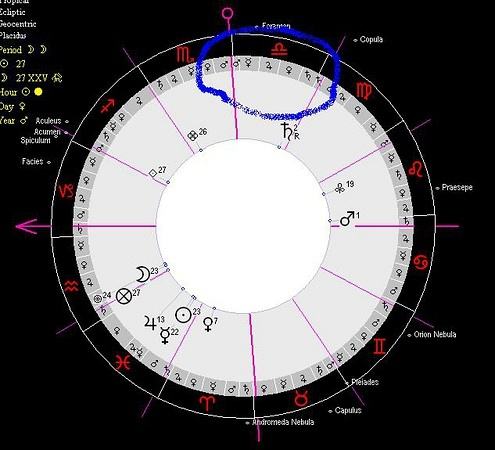Click the Libra sign on outer ring
The height and width of the screenshot is (450, 495).
[279, 49]
